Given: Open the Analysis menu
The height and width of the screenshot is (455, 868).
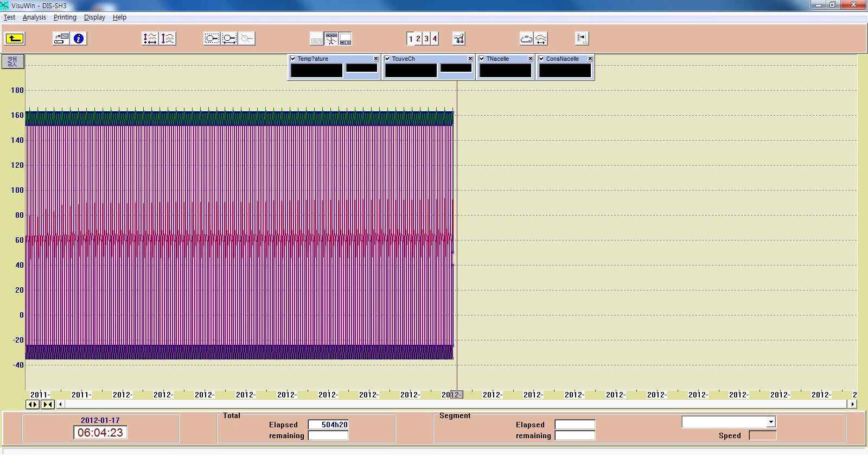Looking at the screenshot, I should [x=34, y=17].
